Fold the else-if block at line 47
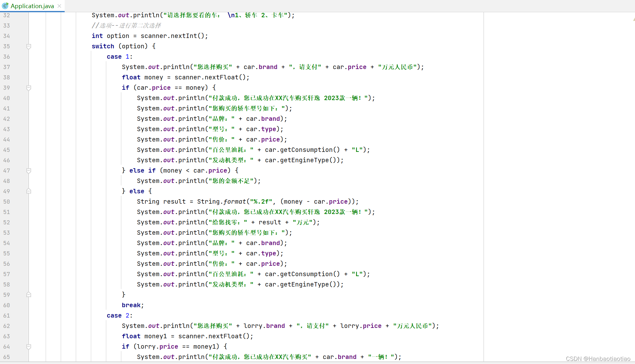The image size is (635, 364). [x=29, y=171]
